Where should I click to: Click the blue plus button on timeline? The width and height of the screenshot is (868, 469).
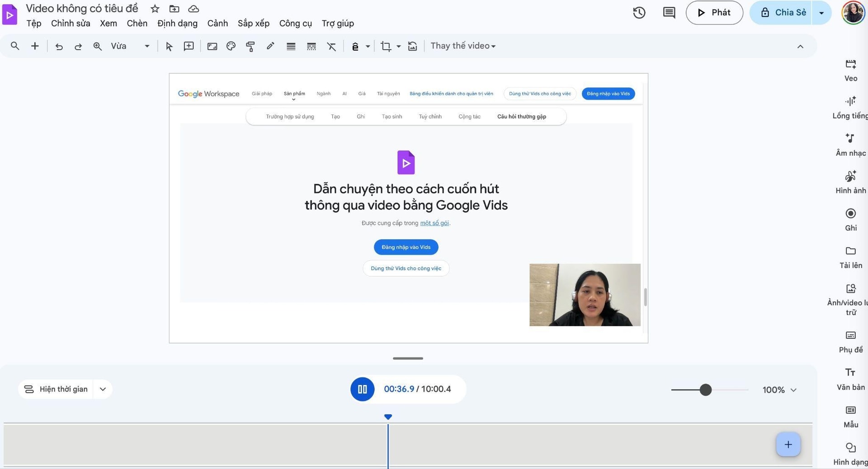[788, 445]
